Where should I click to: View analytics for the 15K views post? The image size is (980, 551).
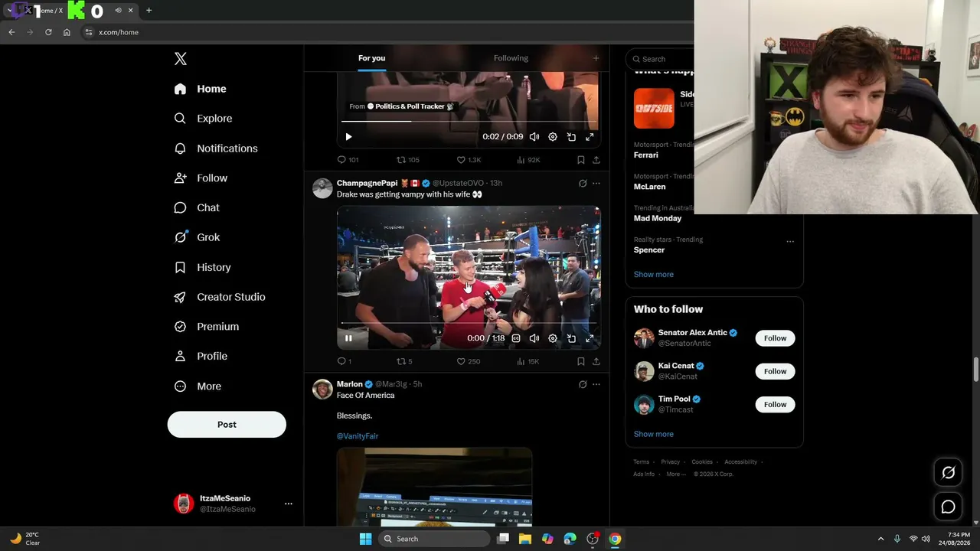pyautogui.click(x=528, y=361)
